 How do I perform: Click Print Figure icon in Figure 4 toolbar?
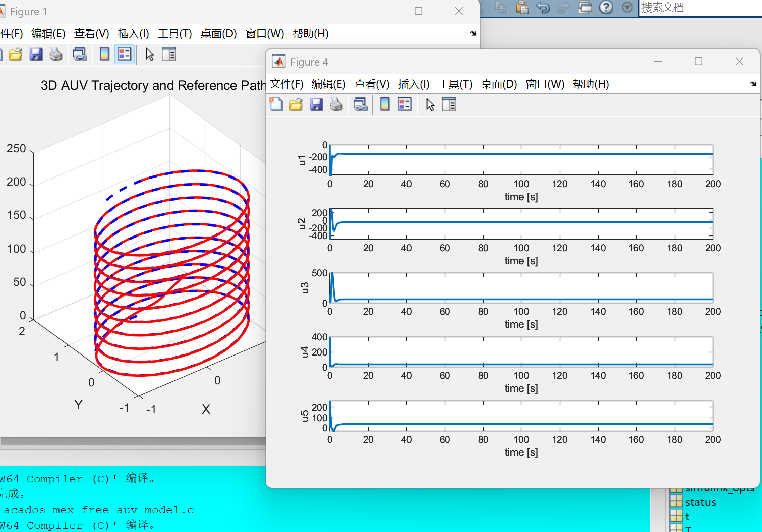click(336, 104)
